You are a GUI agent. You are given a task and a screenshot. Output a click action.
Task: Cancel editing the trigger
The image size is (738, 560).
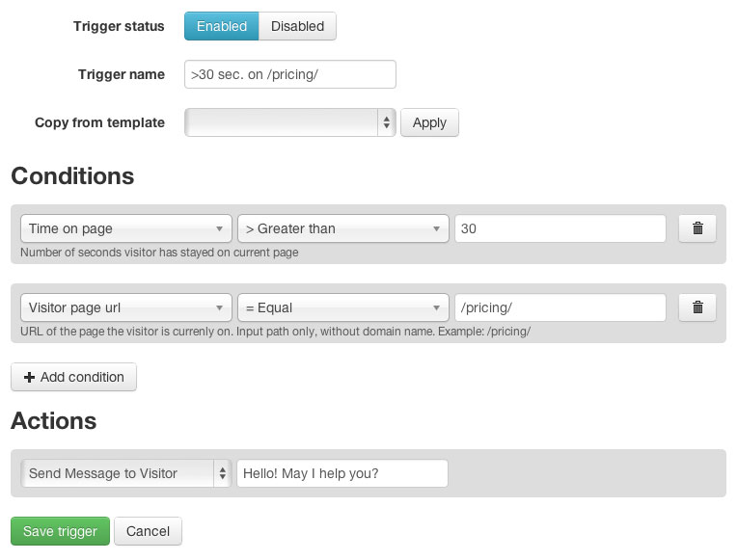click(x=148, y=531)
